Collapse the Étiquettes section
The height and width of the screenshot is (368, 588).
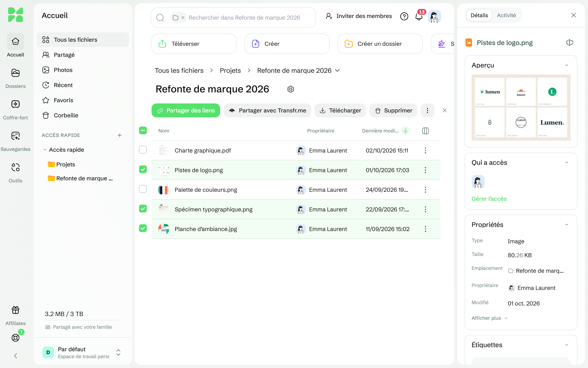click(567, 345)
